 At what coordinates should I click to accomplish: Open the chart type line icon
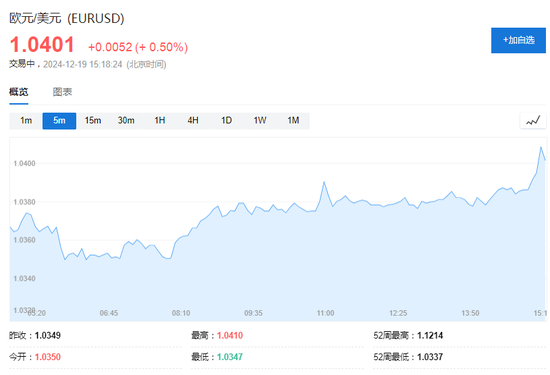[533, 121]
